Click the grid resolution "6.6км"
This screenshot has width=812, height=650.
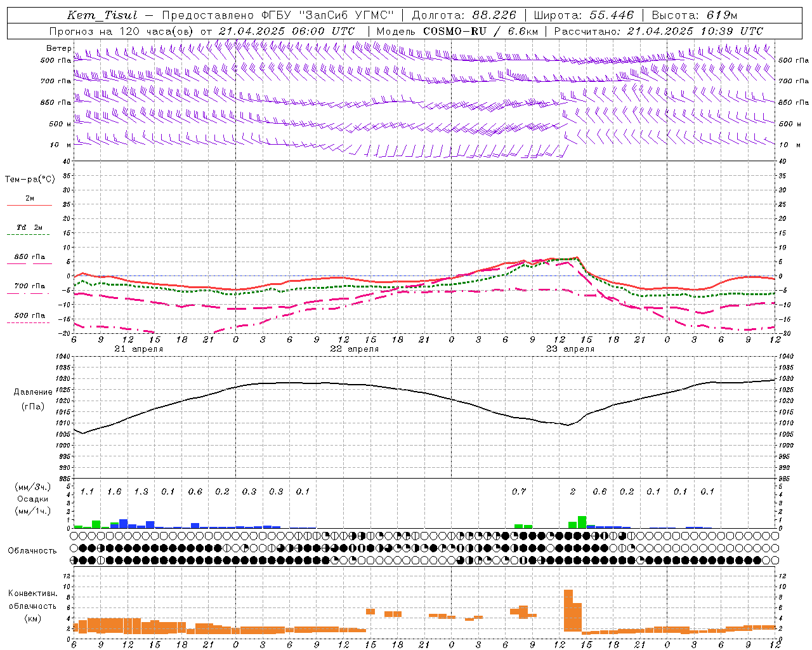pyautogui.click(x=523, y=31)
